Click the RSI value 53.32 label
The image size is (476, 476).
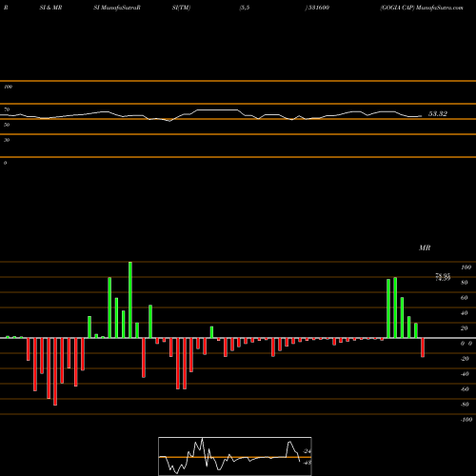pyautogui.click(x=438, y=114)
